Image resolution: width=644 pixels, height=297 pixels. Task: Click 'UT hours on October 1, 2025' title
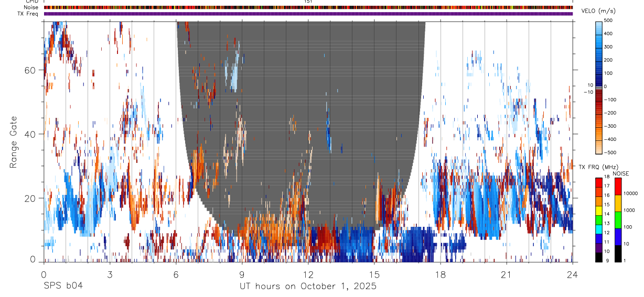click(x=308, y=287)
